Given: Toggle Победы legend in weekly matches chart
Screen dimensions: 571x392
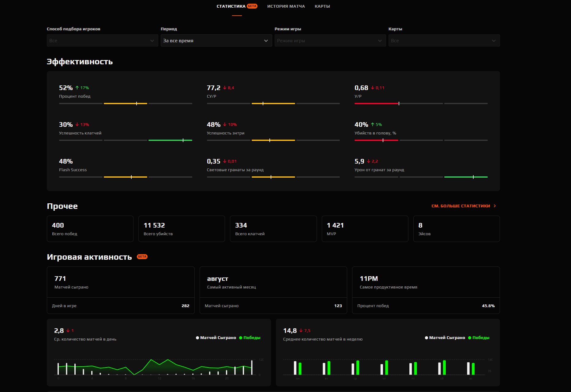Looking at the screenshot, I should 479,337.
